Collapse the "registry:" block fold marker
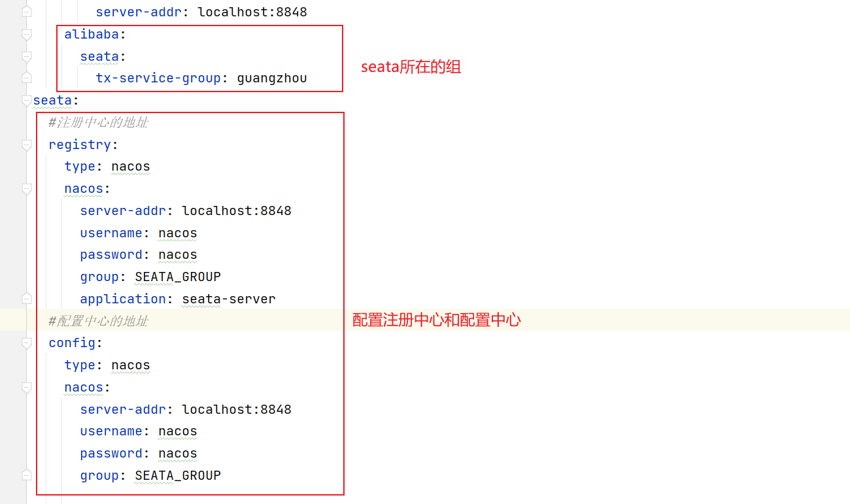Viewport: 850px width, 504px height. (x=26, y=144)
